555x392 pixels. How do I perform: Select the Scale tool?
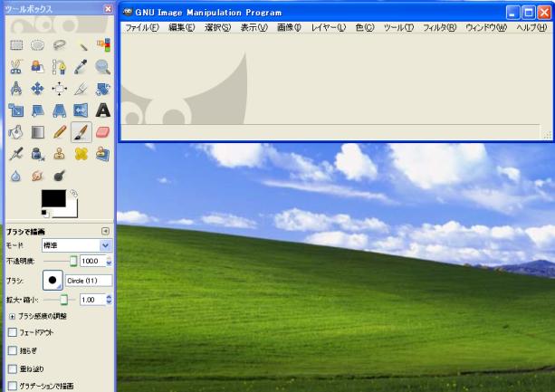pyautogui.click(x=16, y=110)
